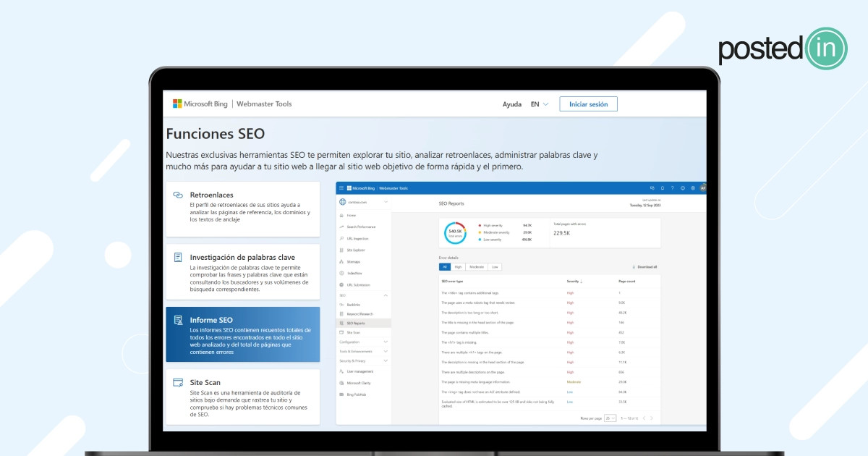
Task: Click the keyword research document icon
Action: pyautogui.click(x=178, y=258)
